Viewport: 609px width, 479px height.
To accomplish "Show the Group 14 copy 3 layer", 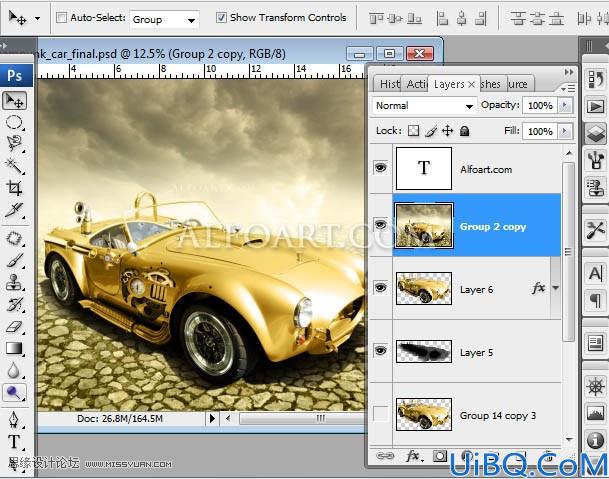I will [380, 414].
